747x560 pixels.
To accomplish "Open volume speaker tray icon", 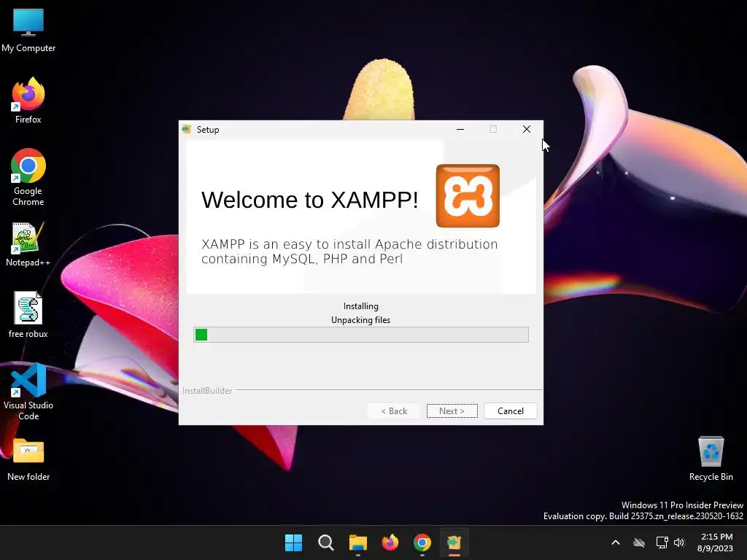I will click(x=679, y=542).
